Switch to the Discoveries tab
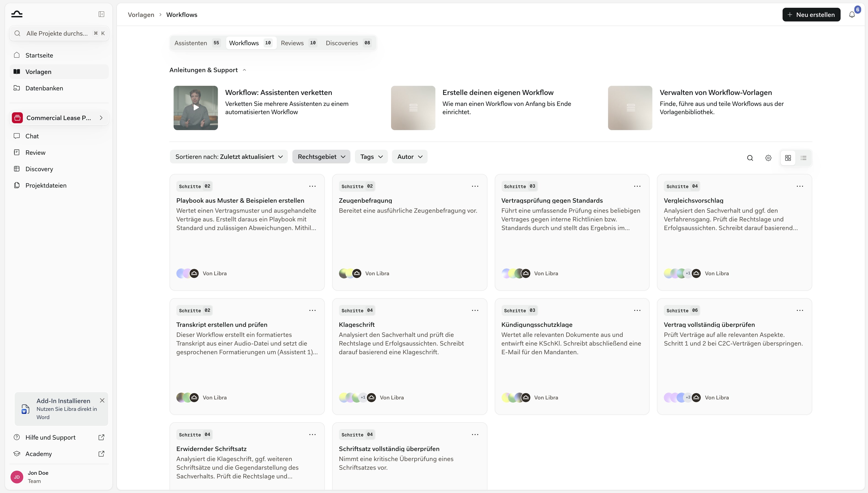 pyautogui.click(x=348, y=43)
